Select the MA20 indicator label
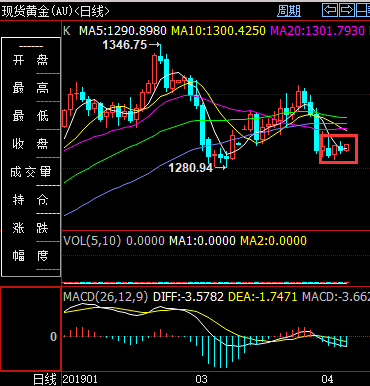The height and width of the screenshot is (386, 370). point(317,31)
